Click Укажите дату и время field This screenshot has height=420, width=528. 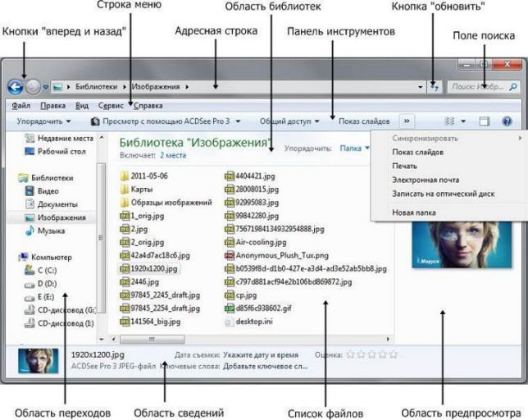(261, 355)
